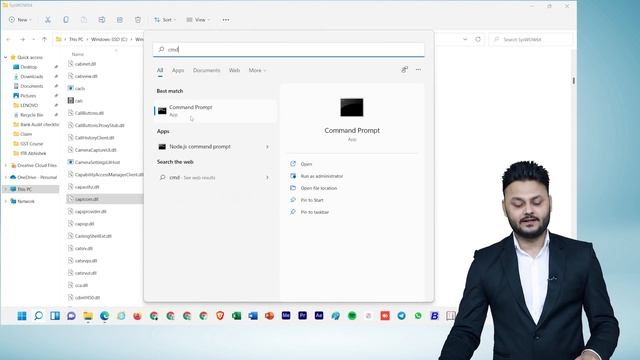This screenshot has height=360, width=640.
Task: Switch to the Apps search tab
Action: coord(178,70)
